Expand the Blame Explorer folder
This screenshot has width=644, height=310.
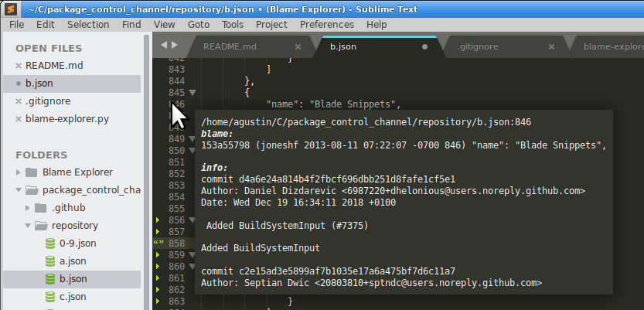coord(18,172)
